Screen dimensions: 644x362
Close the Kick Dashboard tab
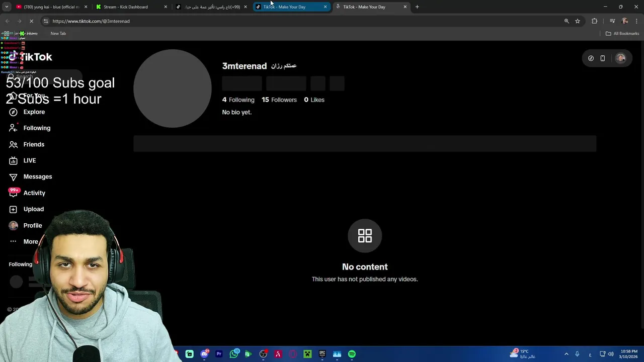tap(166, 7)
